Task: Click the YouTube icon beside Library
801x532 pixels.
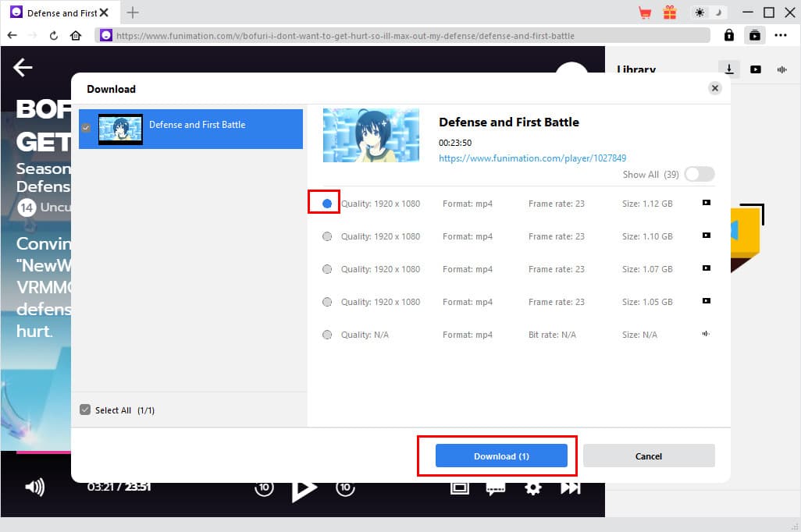Action: pyautogui.click(x=756, y=69)
